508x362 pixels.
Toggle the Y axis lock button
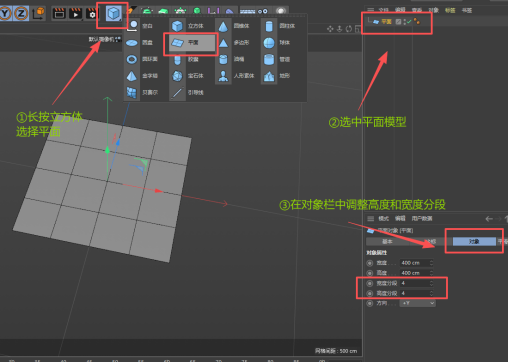[x=6, y=13]
